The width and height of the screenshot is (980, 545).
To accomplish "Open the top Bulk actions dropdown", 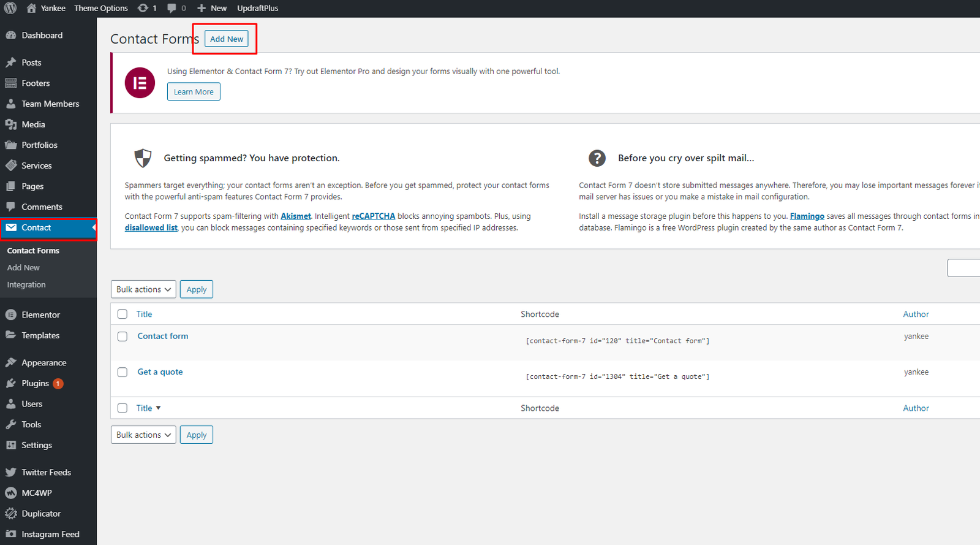I will [x=143, y=289].
